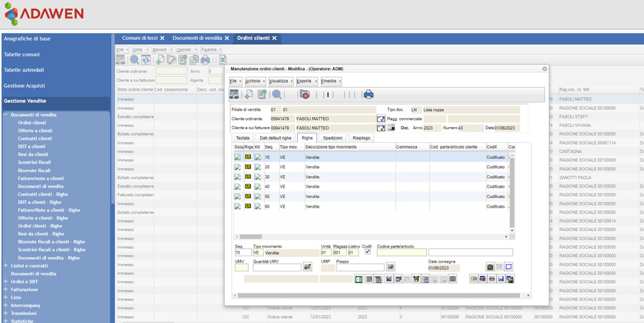Click the briefcase icon near Data consegna
Screen dimensions: 644x323
tap(490, 267)
